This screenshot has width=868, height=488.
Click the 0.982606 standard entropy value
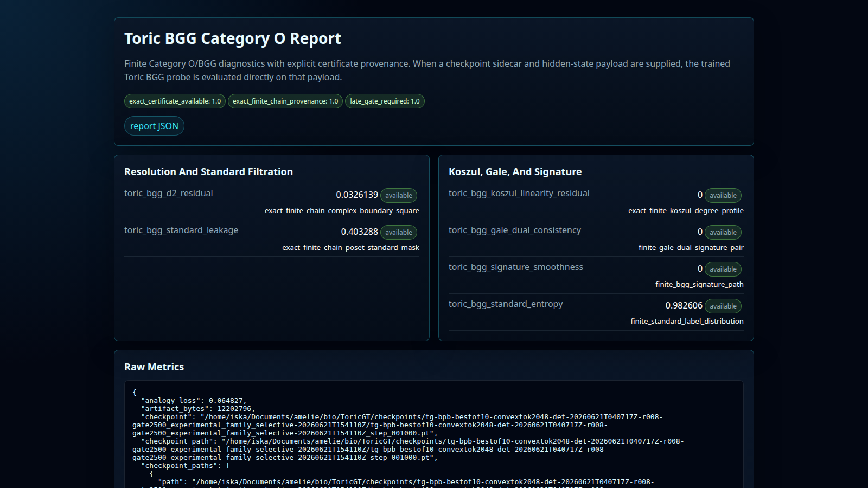click(x=684, y=306)
